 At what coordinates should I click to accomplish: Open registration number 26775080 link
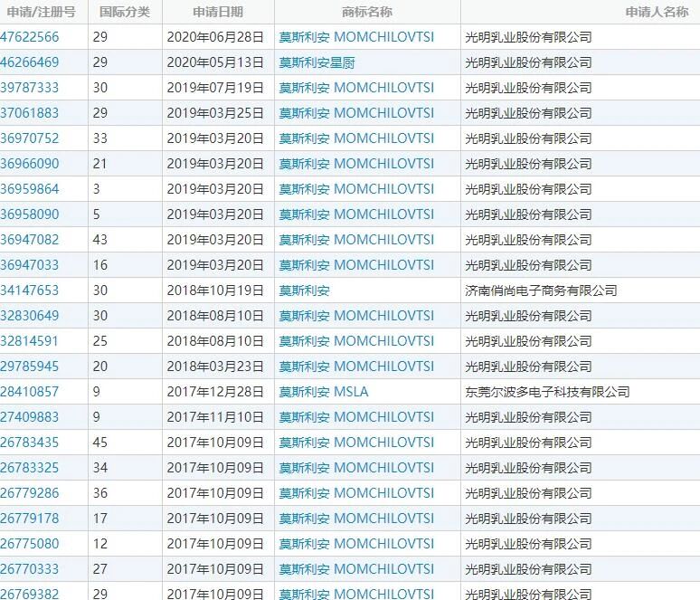coord(30,544)
